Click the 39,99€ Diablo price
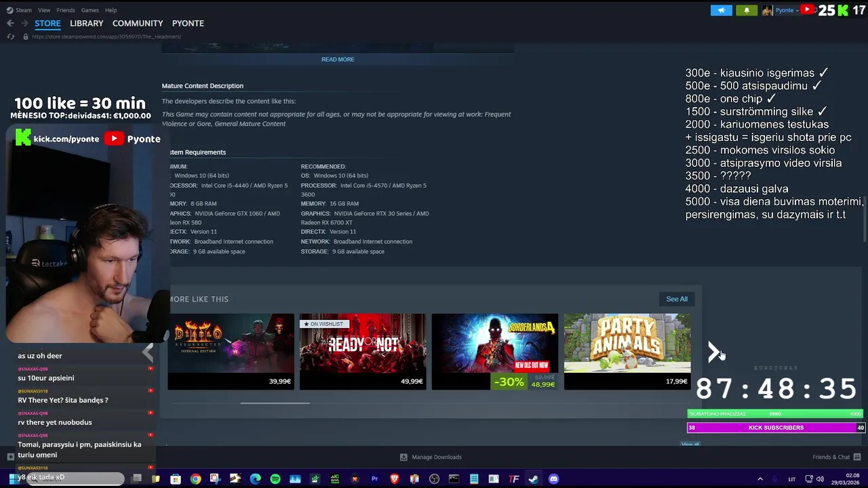868x488 pixels. pyautogui.click(x=279, y=382)
